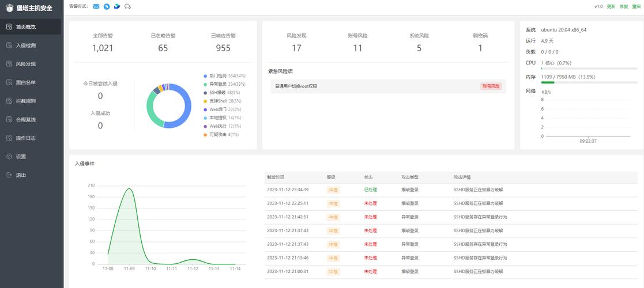The height and width of the screenshot is (288, 644).
Task: Click the 攻击详情 column header
Action: tap(462, 177)
